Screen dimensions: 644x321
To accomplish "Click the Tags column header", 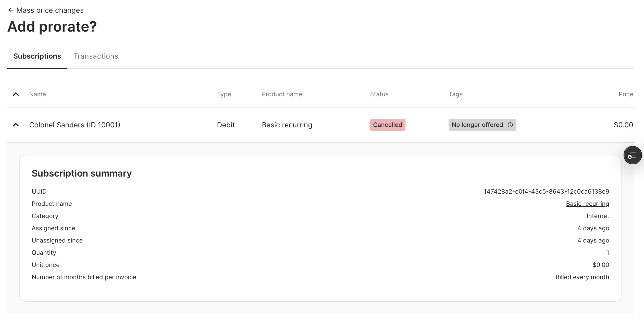I will (455, 94).
